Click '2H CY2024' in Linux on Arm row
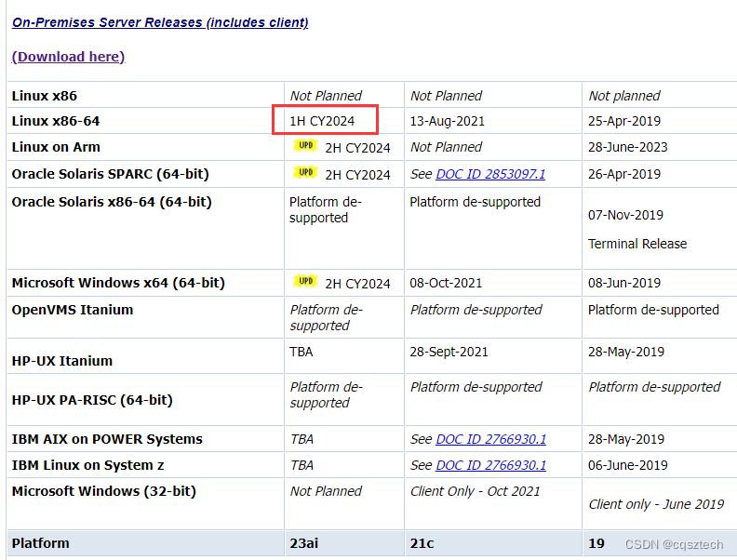Image resolution: width=737 pixels, height=560 pixels. click(x=357, y=148)
